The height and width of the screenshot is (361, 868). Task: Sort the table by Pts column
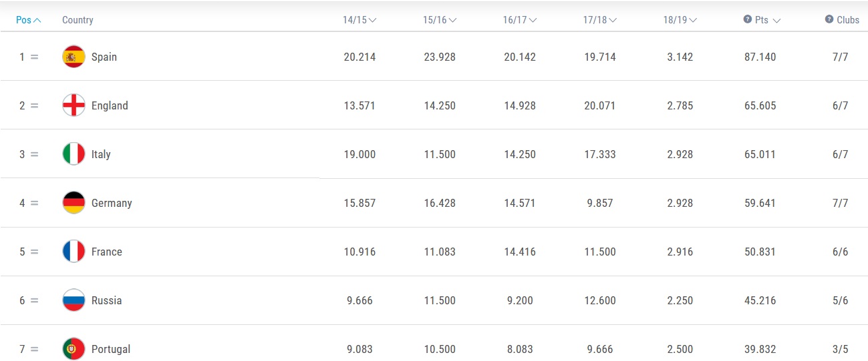(768, 20)
